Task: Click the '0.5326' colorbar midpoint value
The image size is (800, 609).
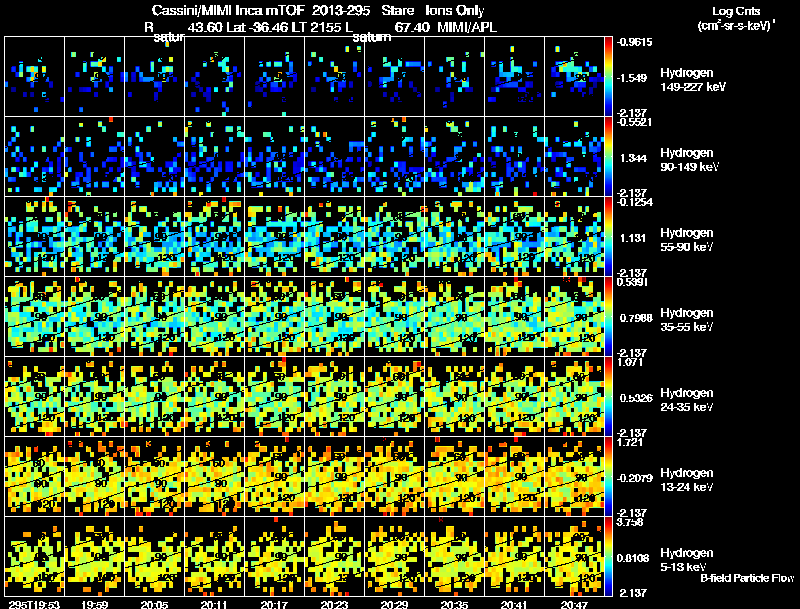Action: (x=636, y=398)
